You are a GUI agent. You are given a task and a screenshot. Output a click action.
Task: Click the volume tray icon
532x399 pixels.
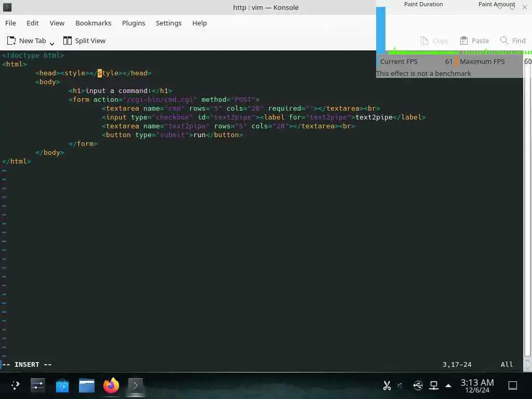tap(400, 385)
